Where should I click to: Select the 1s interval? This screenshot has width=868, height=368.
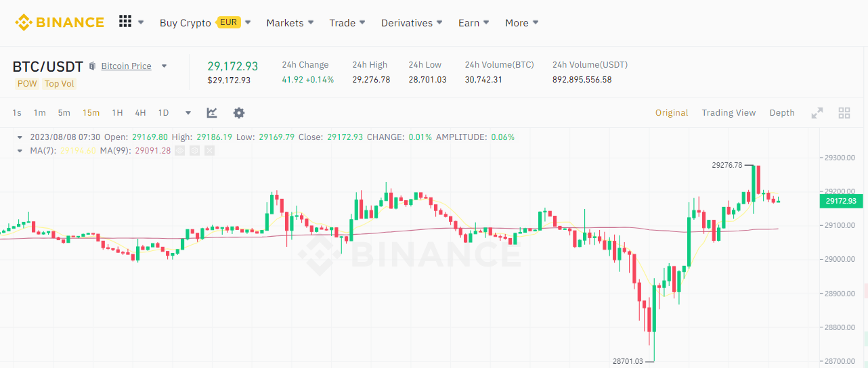(17, 113)
